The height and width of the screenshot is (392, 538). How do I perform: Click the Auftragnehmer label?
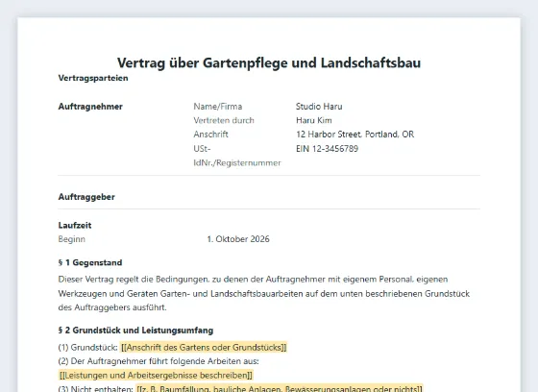[x=90, y=107]
